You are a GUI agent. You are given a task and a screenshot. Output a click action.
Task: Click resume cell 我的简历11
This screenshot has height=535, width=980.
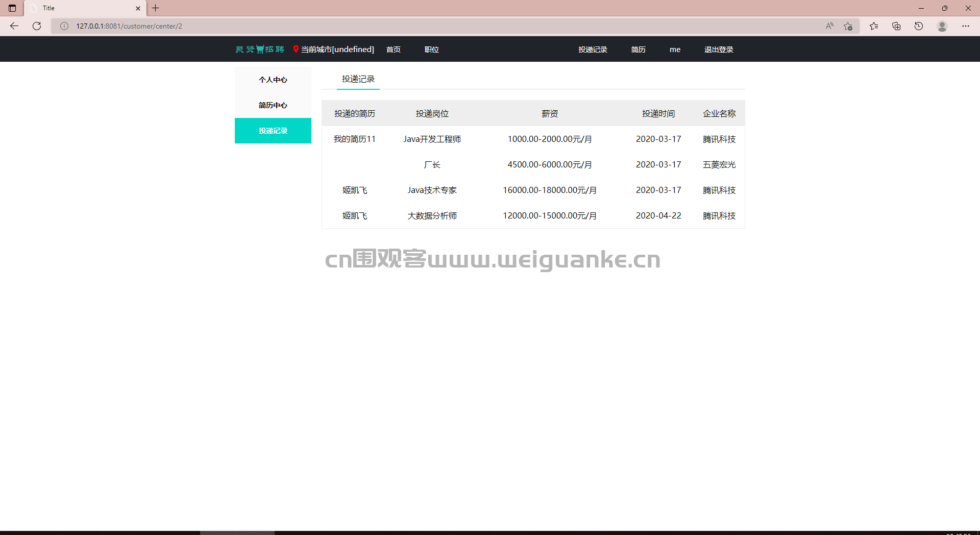tap(355, 139)
